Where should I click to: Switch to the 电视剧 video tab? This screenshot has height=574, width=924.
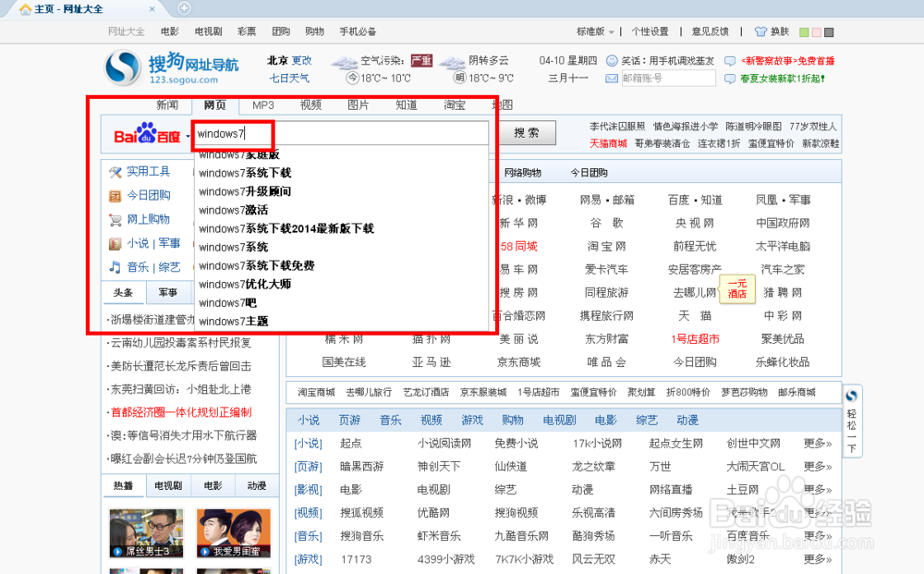[168, 485]
